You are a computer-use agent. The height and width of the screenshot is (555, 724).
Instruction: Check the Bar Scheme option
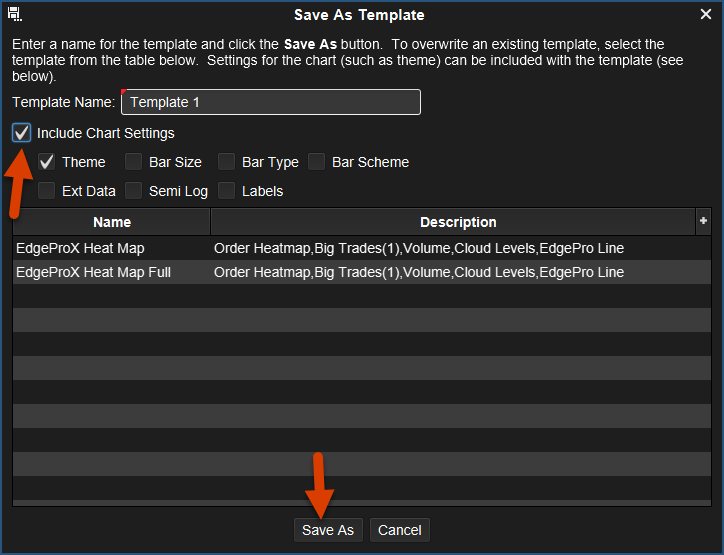(x=317, y=162)
